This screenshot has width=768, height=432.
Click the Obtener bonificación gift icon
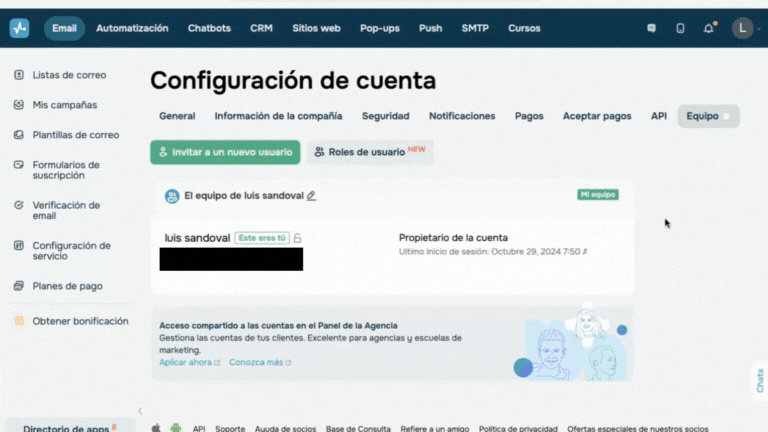pos(19,321)
